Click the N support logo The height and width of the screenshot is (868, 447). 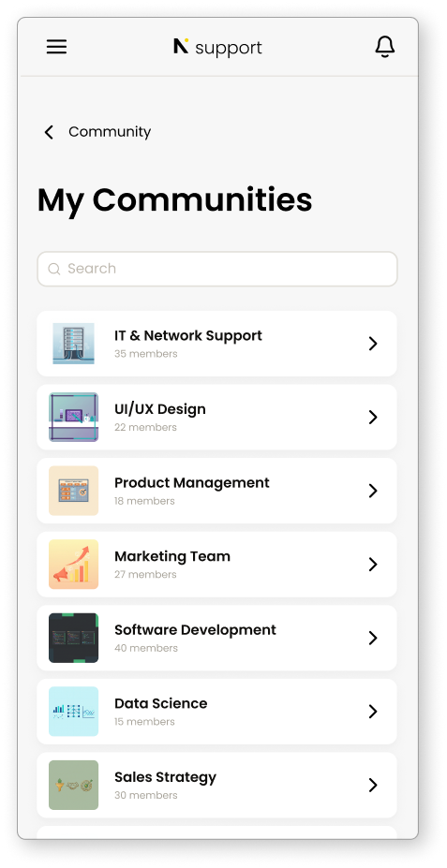pos(217,48)
